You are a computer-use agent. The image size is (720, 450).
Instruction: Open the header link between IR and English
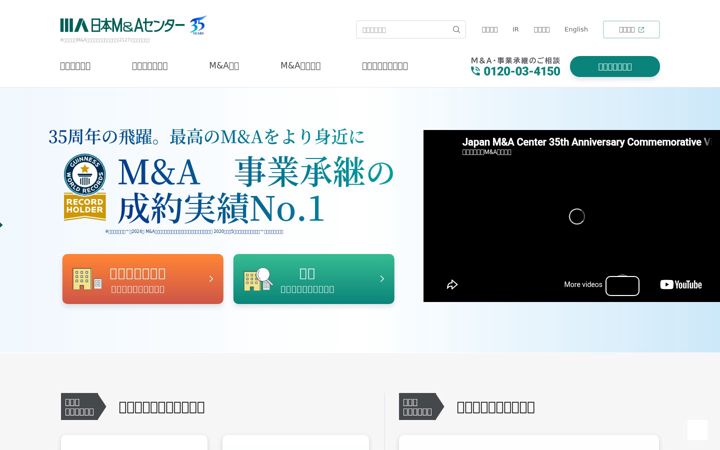click(542, 29)
